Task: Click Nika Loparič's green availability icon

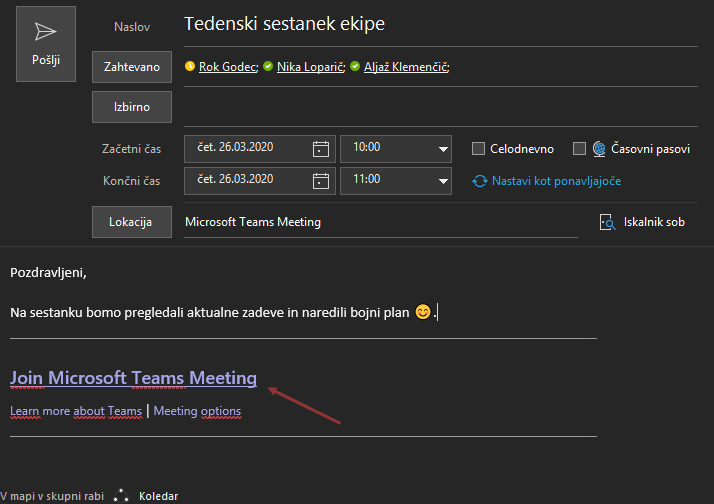Action: [268, 66]
